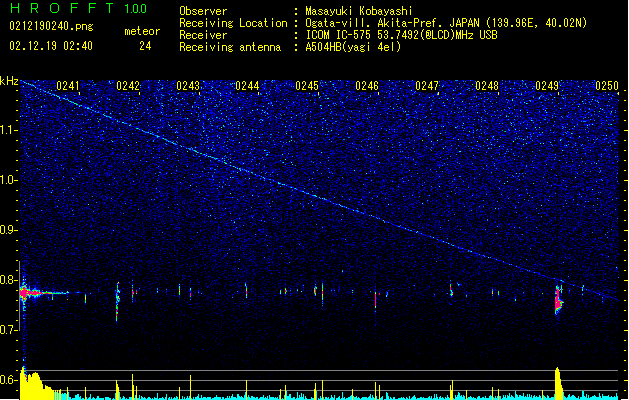629x400 pixels.
Task: Click the kHz axis unit label
Action: (9, 81)
